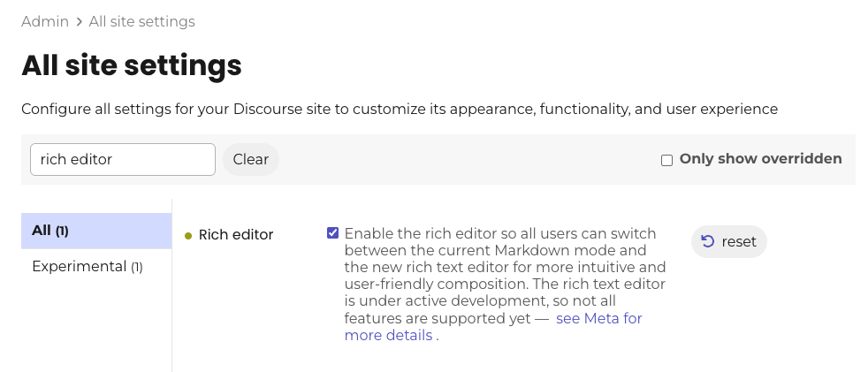Image resolution: width=868 pixels, height=372 pixels.
Task: Click the breadcrumb chevron separator icon
Action: [x=80, y=21]
